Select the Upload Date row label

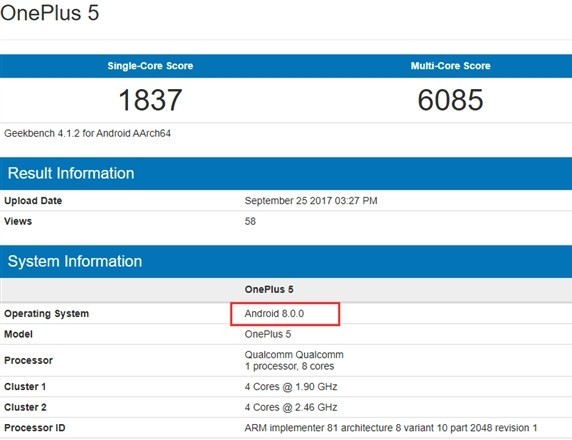[33, 201]
